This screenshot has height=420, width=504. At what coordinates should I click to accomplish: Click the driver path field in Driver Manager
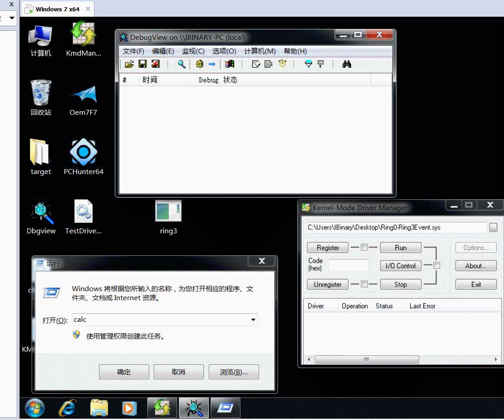(x=396, y=227)
